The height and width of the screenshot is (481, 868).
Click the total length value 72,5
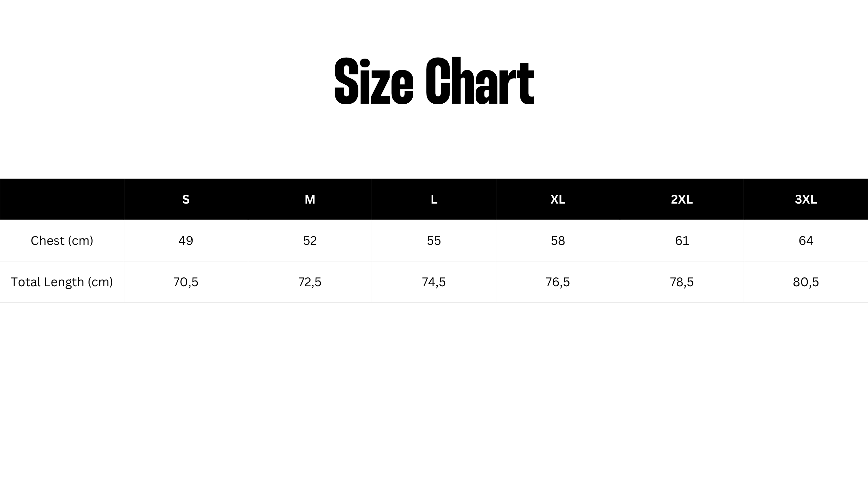coord(310,282)
